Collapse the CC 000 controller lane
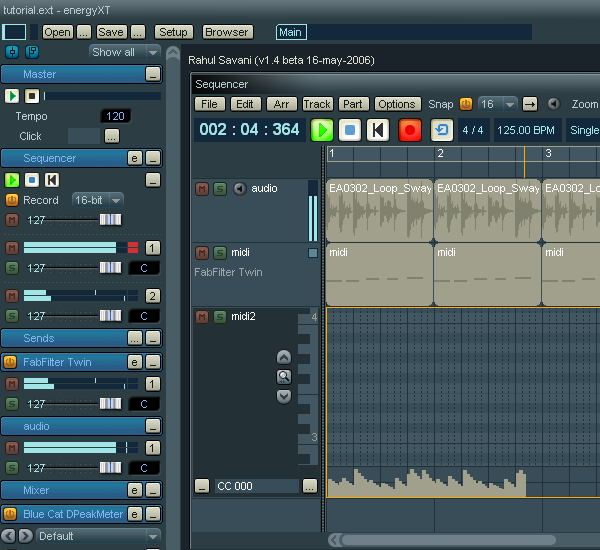The height and width of the screenshot is (550, 600). tap(202, 486)
